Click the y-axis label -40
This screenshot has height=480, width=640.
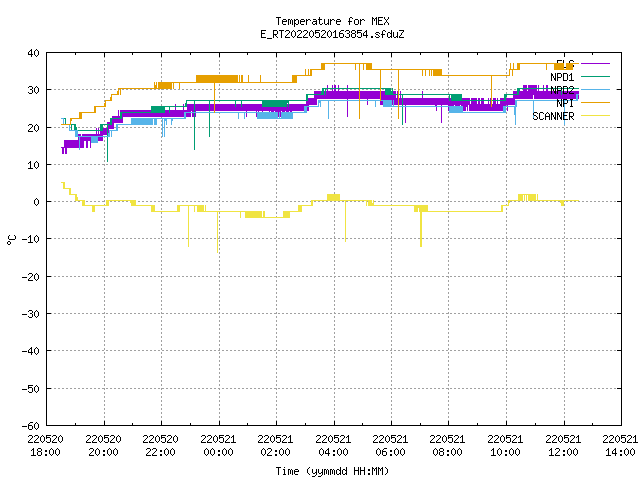coord(31,351)
